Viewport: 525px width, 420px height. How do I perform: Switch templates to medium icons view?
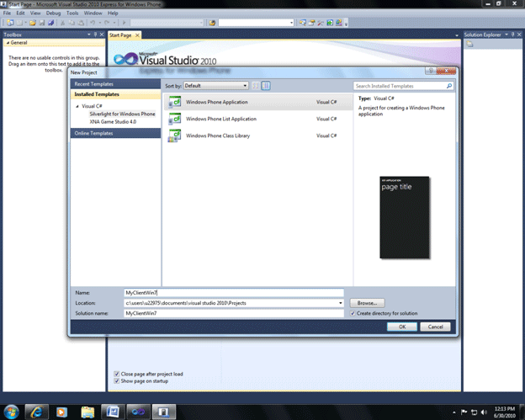coord(266,86)
